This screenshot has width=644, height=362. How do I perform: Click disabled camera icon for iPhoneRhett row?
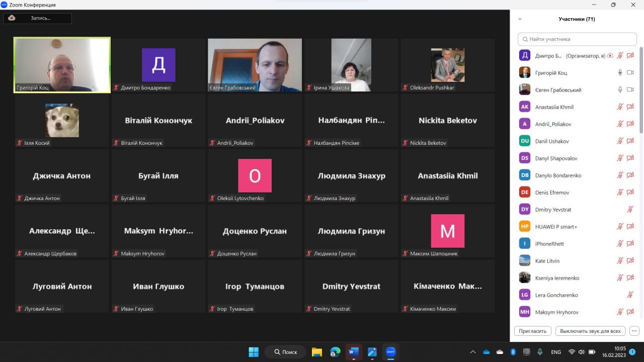point(630,244)
